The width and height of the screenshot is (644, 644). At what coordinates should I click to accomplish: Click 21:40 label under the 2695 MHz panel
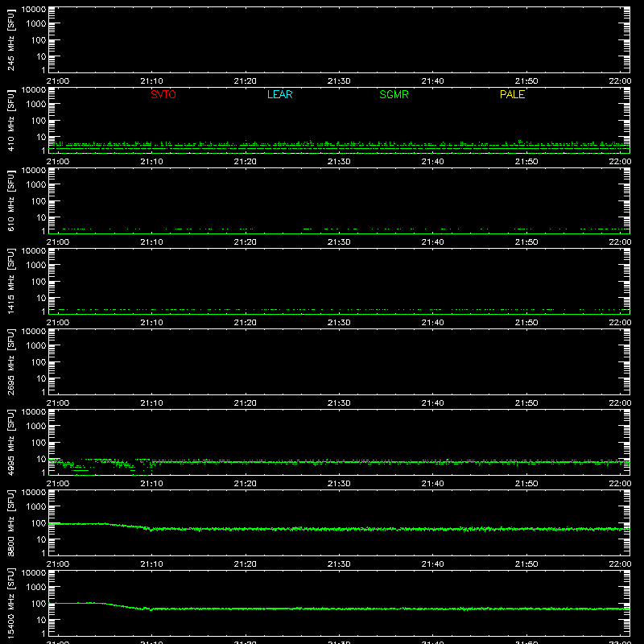pyautogui.click(x=432, y=403)
